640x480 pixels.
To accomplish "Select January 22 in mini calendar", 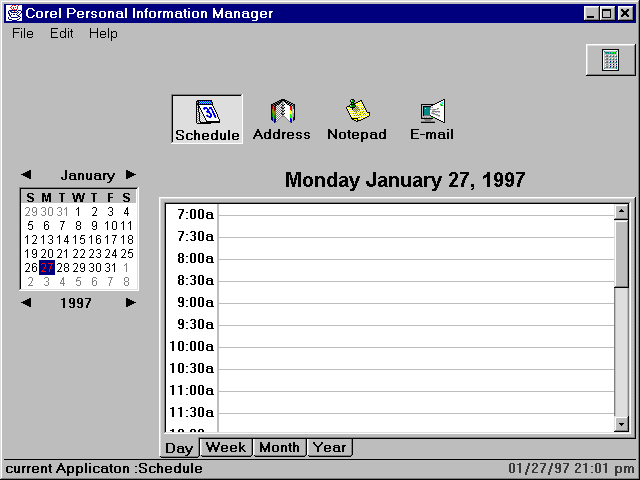I will 79,254.
